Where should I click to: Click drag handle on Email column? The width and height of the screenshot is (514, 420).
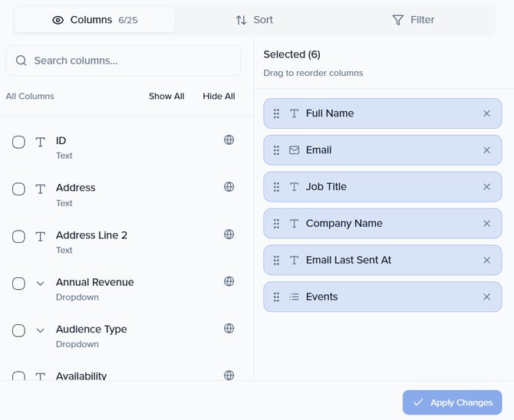coord(277,150)
